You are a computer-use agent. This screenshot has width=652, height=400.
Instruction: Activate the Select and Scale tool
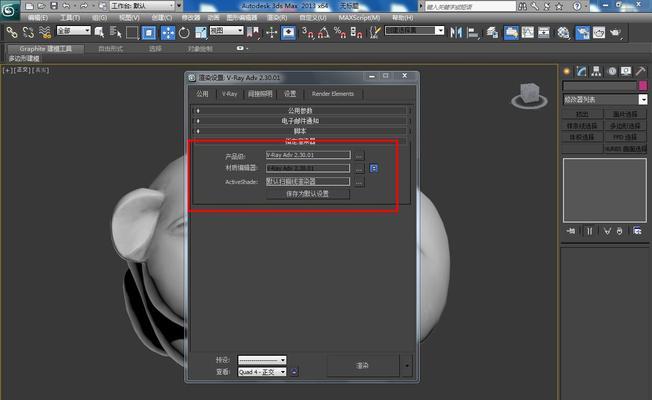pos(200,32)
